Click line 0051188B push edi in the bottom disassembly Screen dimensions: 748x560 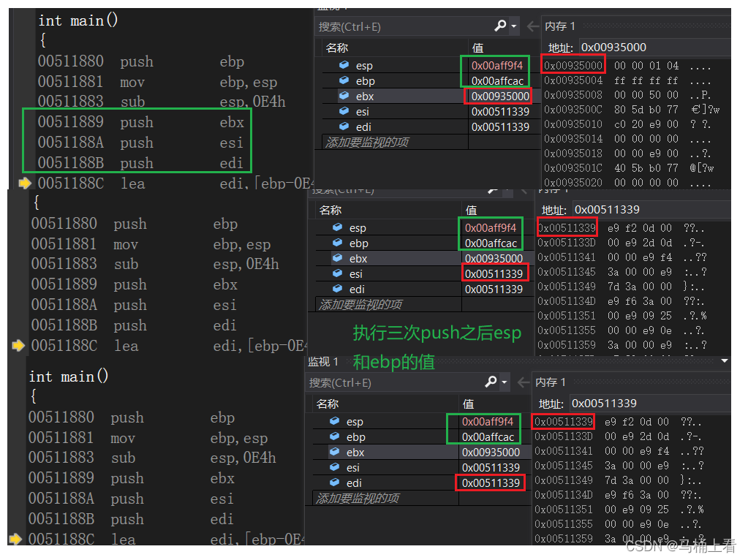131,519
